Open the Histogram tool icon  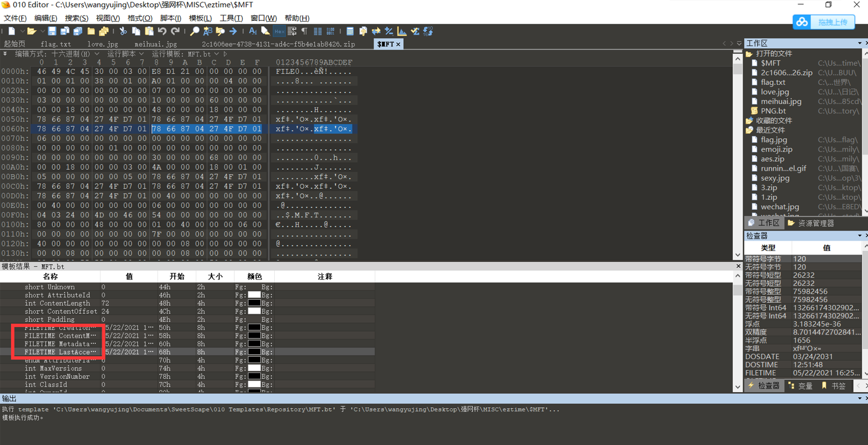401,31
